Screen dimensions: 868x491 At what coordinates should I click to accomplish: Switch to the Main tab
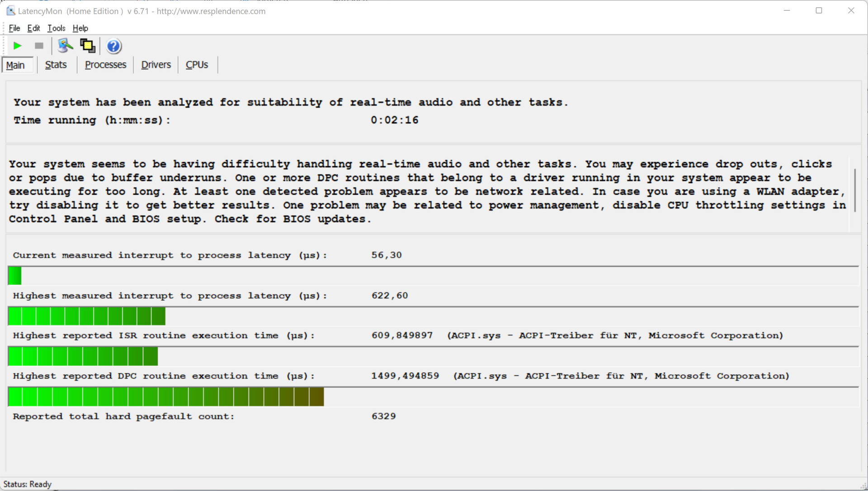coord(17,65)
